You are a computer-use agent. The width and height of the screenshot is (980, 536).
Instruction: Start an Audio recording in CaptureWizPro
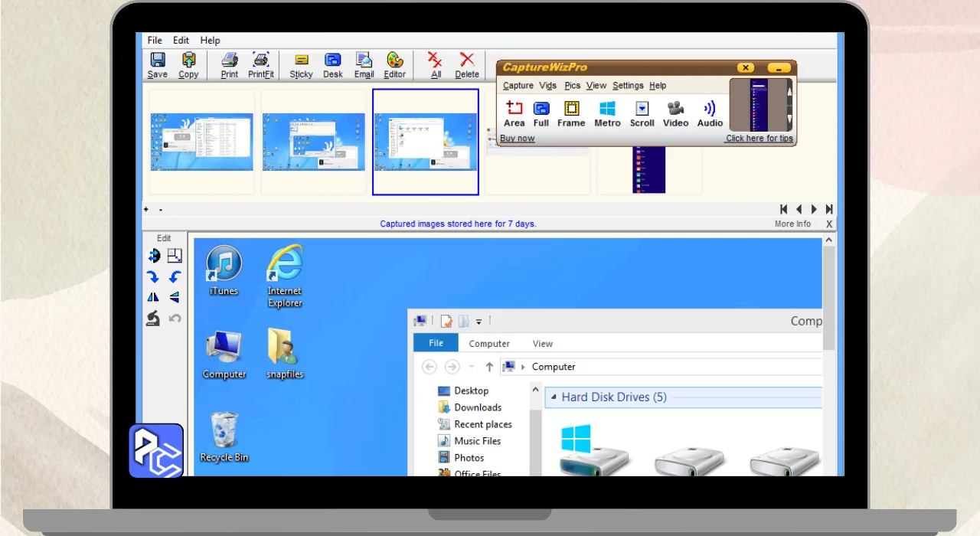click(710, 113)
